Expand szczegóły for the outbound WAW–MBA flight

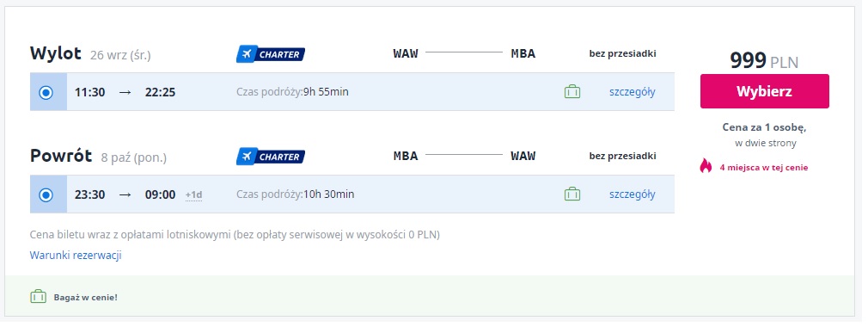pyautogui.click(x=633, y=92)
